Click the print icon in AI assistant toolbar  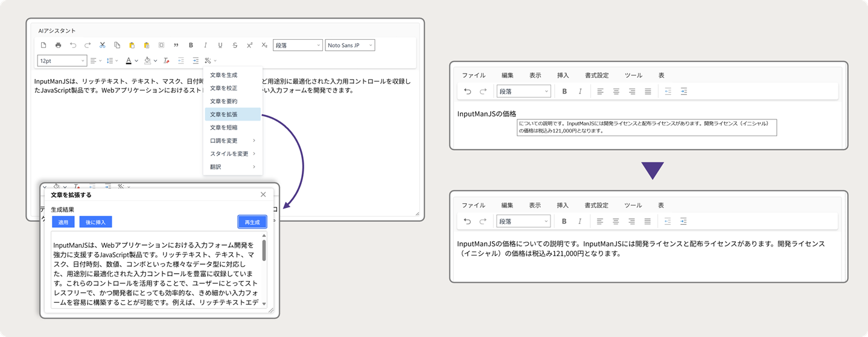(58, 45)
